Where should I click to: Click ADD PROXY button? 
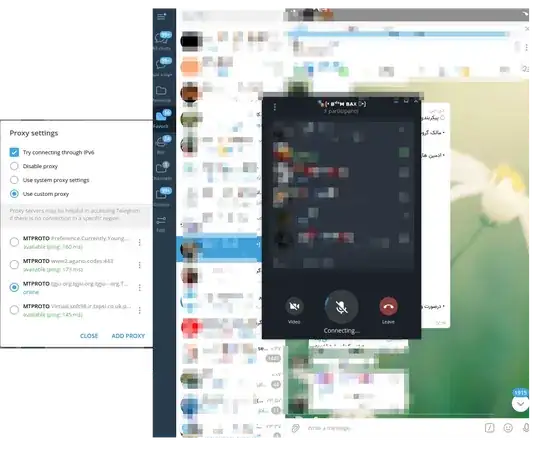tap(128, 336)
